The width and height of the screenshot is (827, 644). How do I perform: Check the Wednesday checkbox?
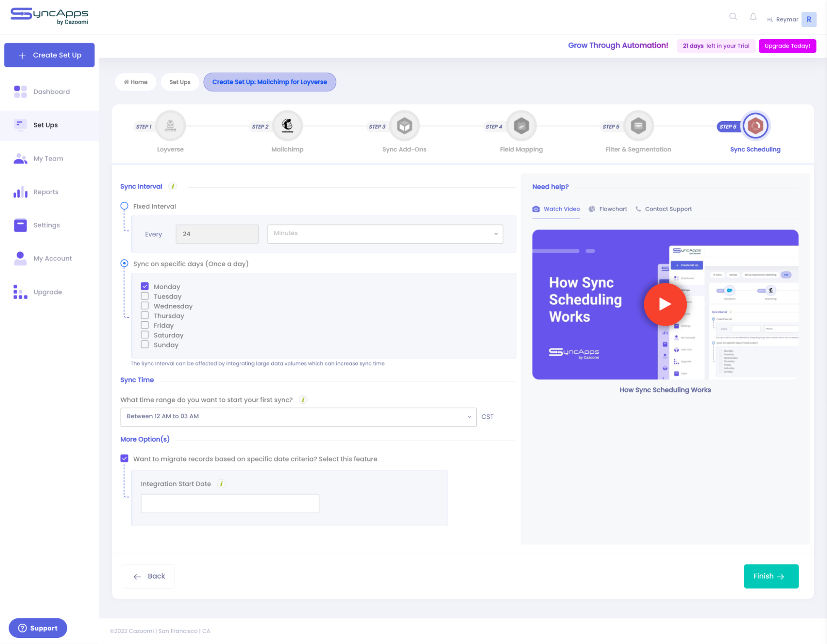(145, 306)
